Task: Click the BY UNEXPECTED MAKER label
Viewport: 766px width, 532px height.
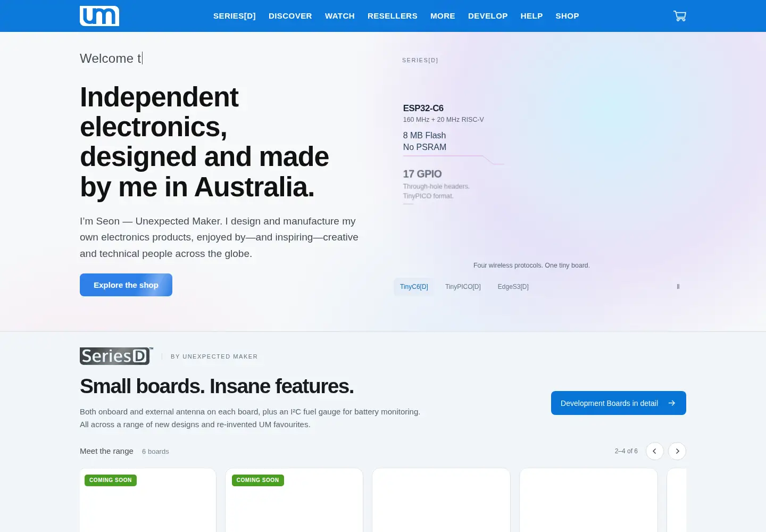Action: pyautogui.click(x=214, y=356)
